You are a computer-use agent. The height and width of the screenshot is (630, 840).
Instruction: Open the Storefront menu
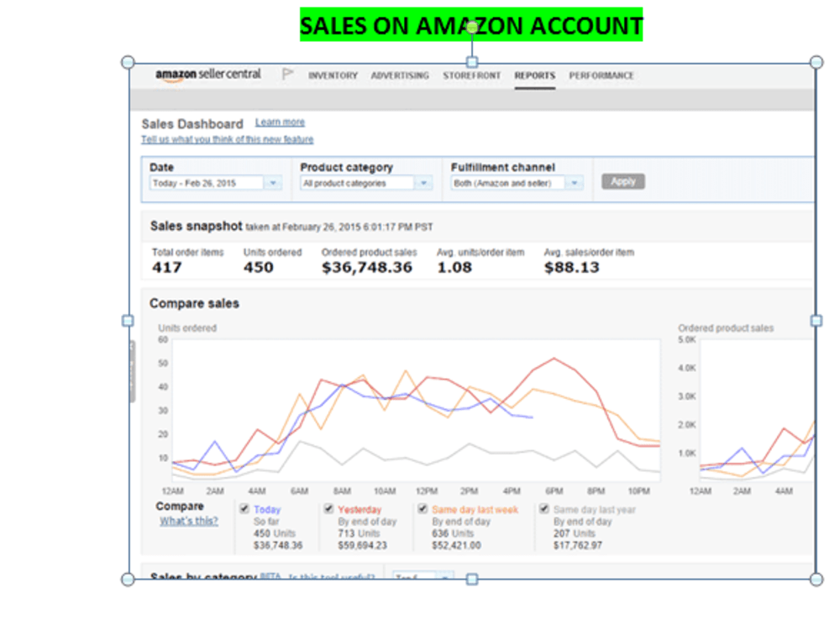[x=471, y=76]
